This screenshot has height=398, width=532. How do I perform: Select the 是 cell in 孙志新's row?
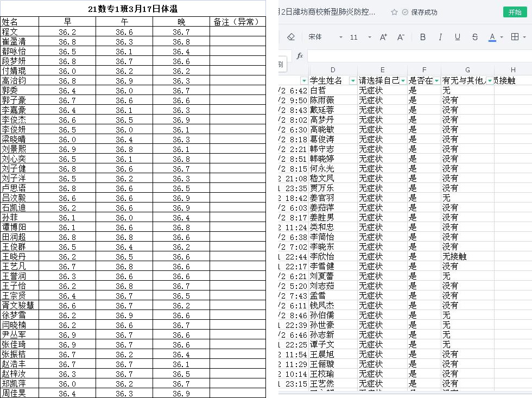(x=424, y=334)
